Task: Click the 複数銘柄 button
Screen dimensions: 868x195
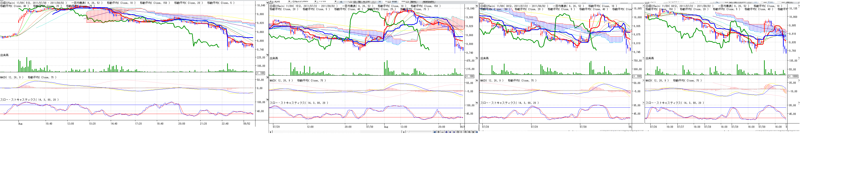Action: (x=429, y=1)
